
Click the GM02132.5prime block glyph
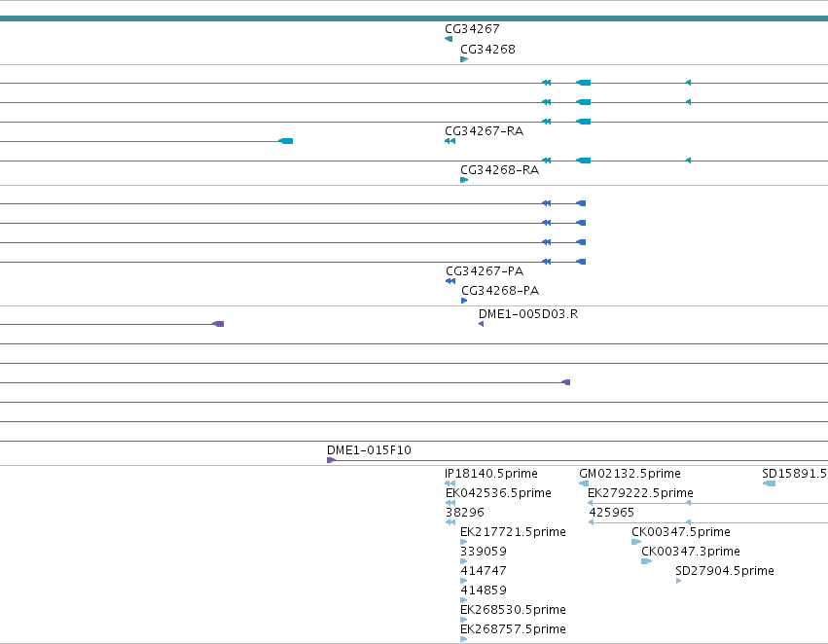pos(584,483)
